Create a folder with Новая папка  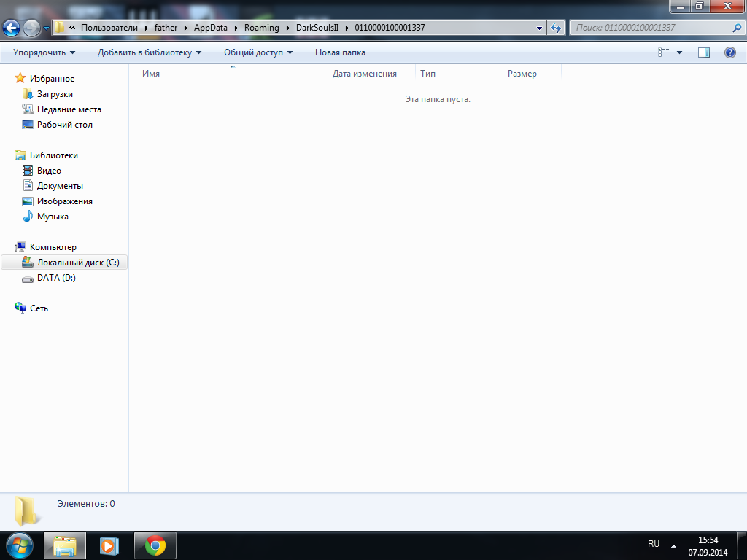[x=340, y=52]
